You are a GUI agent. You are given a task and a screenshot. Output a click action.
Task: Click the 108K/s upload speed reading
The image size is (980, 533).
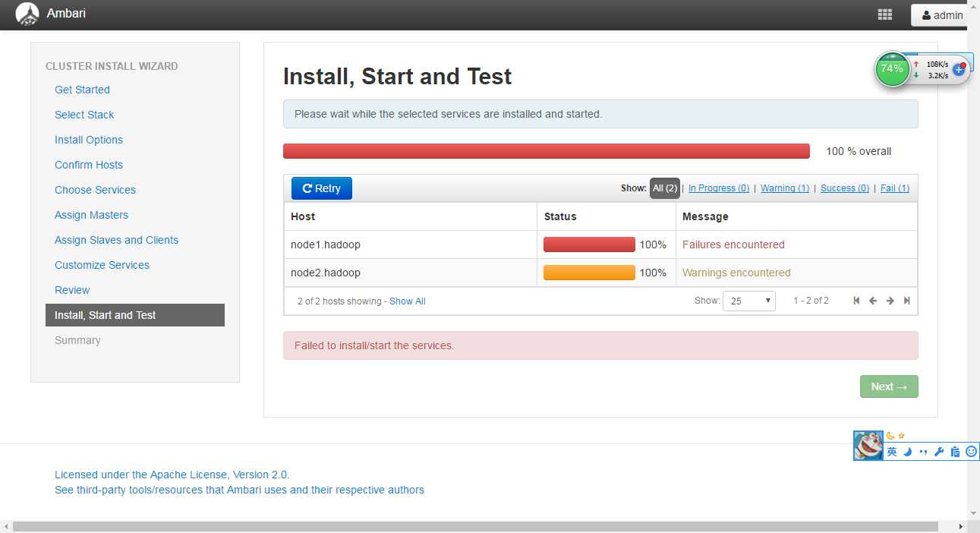pos(937,64)
